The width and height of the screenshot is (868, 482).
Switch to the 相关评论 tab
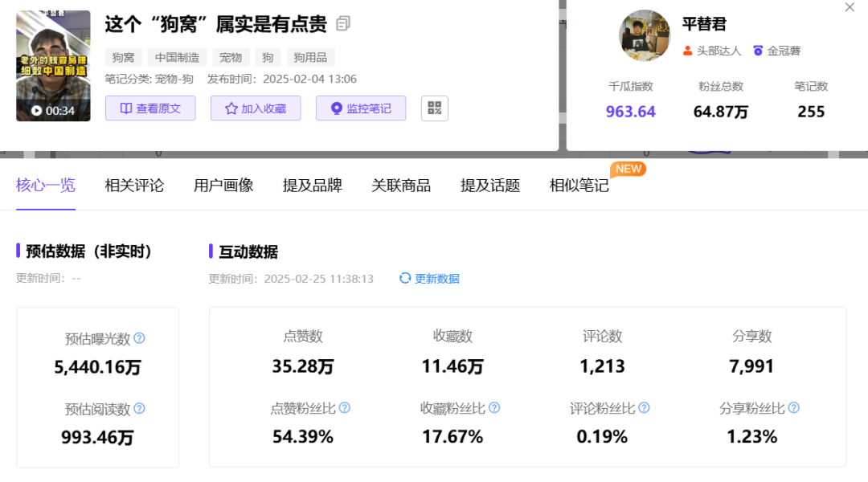click(x=133, y=186)
